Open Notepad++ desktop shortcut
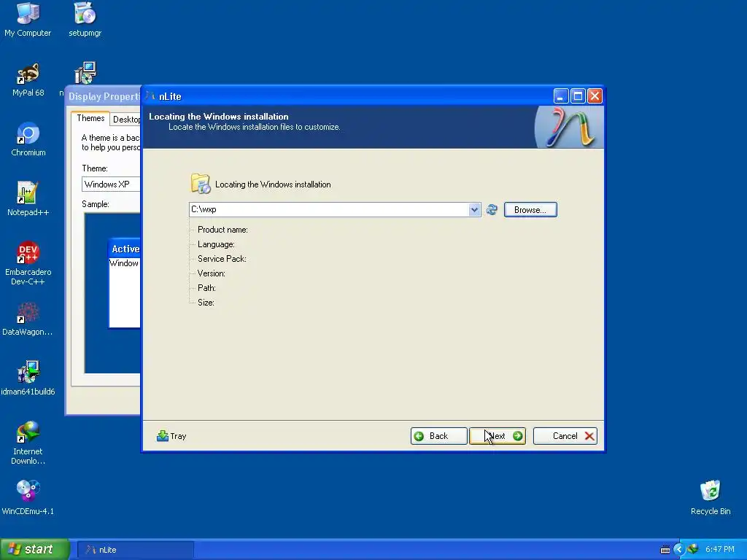The image size is (747, 560). [x=28, y=199]
